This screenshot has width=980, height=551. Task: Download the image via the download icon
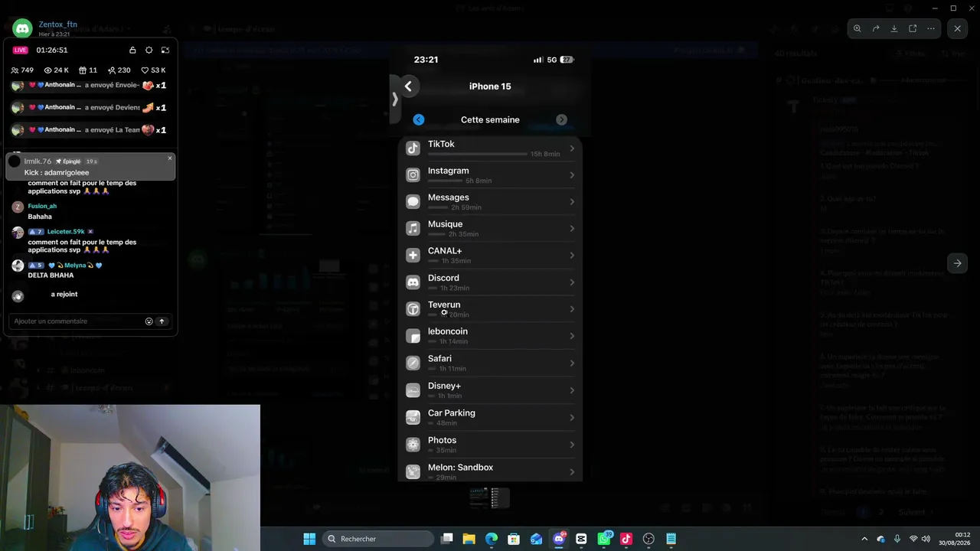point(894,28)
